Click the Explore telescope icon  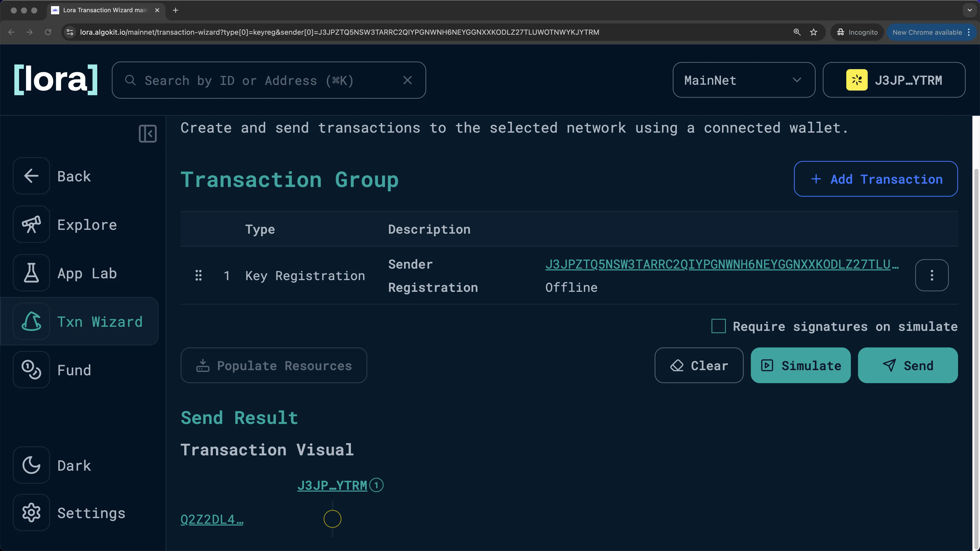click(31, 225)
